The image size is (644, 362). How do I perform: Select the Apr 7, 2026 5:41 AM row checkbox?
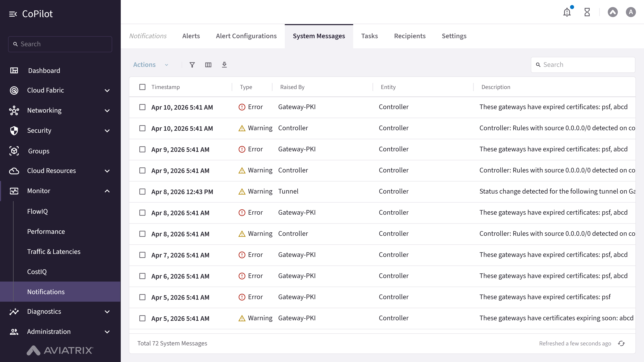(142, 255)
